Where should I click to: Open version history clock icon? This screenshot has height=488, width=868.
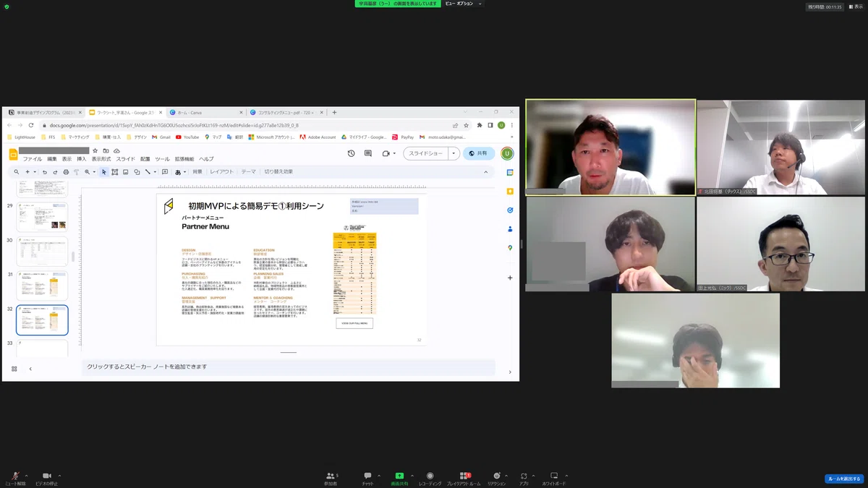351,153
